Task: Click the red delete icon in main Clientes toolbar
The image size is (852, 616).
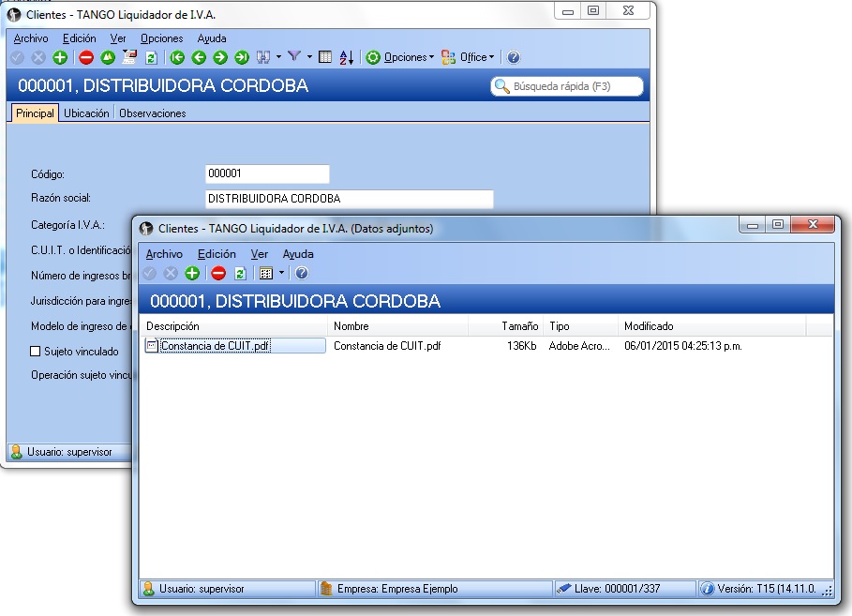Action: pos(86,57)
